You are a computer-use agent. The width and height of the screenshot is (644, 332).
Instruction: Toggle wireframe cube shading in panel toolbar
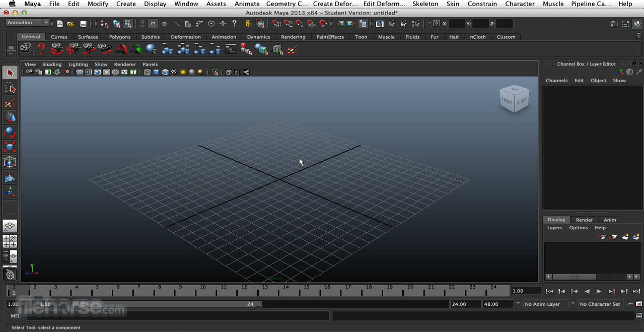(147, 72)
